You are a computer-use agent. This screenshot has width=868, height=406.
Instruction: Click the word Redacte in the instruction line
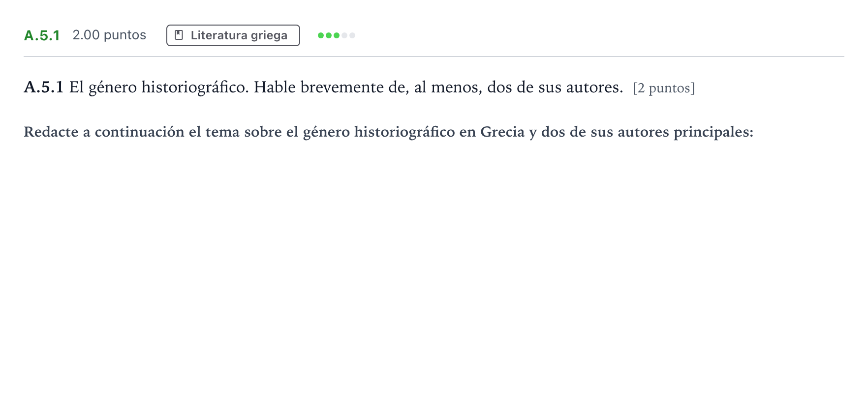51,132
